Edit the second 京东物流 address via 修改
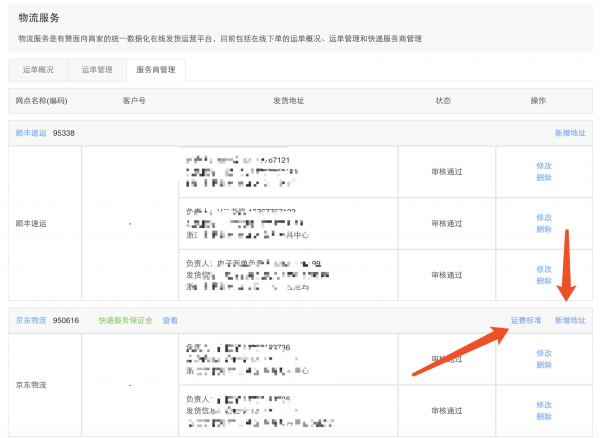 (x=544, y=405)
